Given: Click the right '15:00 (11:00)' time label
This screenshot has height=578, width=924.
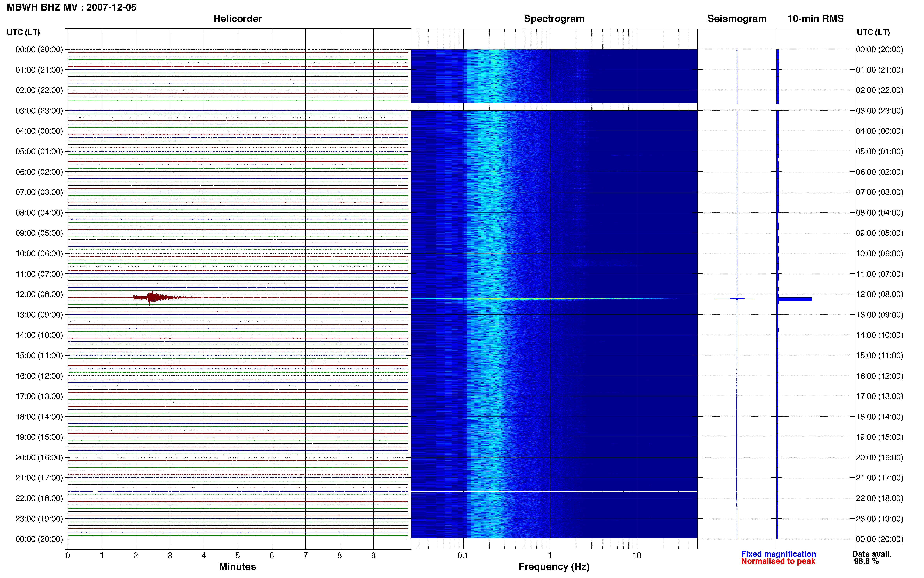Looking at the screenshot, I should (879, 355).
